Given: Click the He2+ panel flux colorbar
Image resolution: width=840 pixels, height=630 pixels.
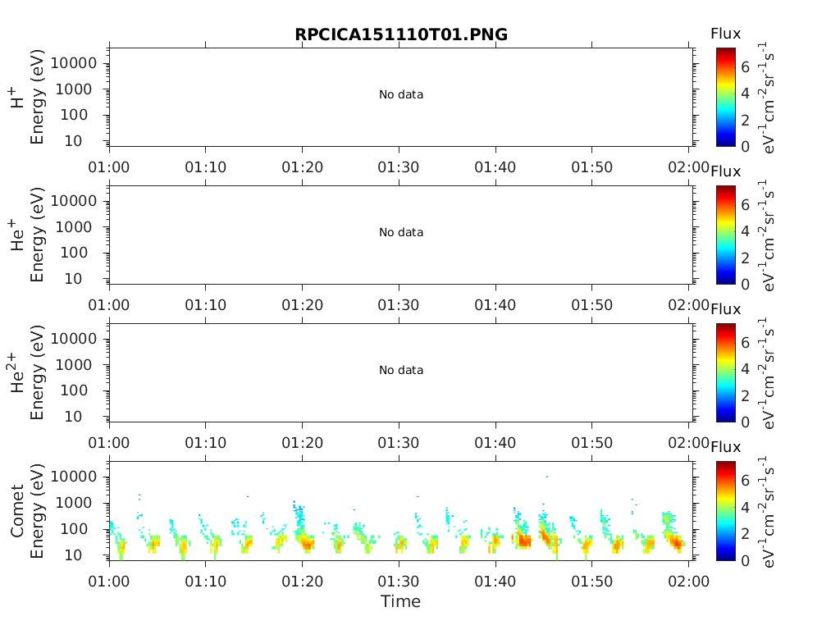Looking at the screenshot, I should [726, 373].
